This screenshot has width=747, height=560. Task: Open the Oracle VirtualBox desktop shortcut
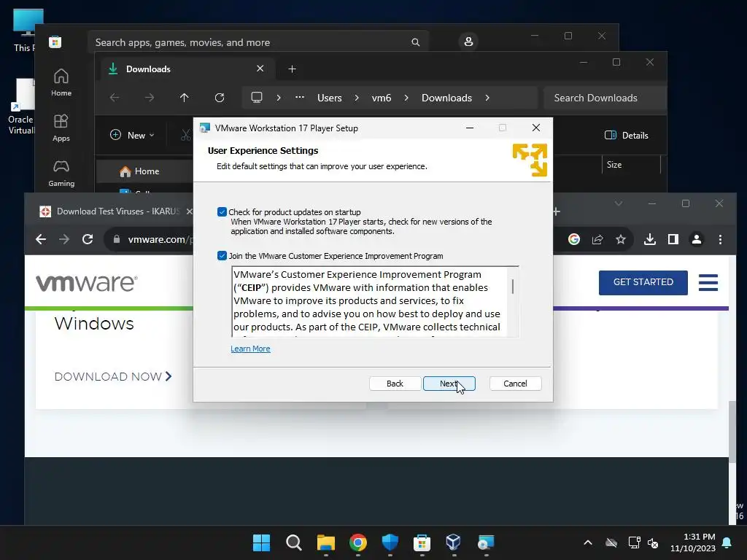tap(21, 106)
